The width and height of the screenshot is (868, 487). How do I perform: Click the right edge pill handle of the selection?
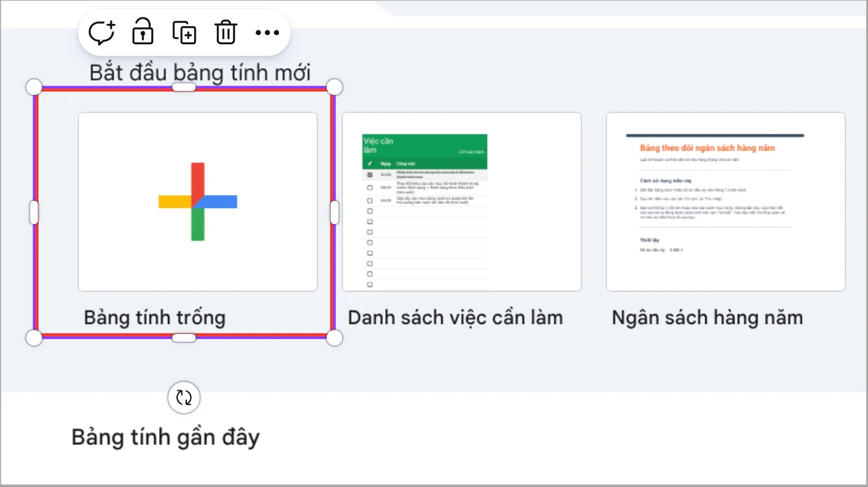click(334, 212)
